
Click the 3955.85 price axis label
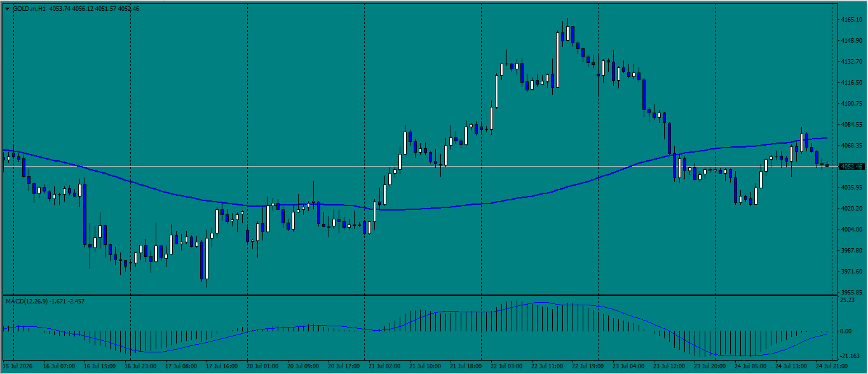(851, 293)
